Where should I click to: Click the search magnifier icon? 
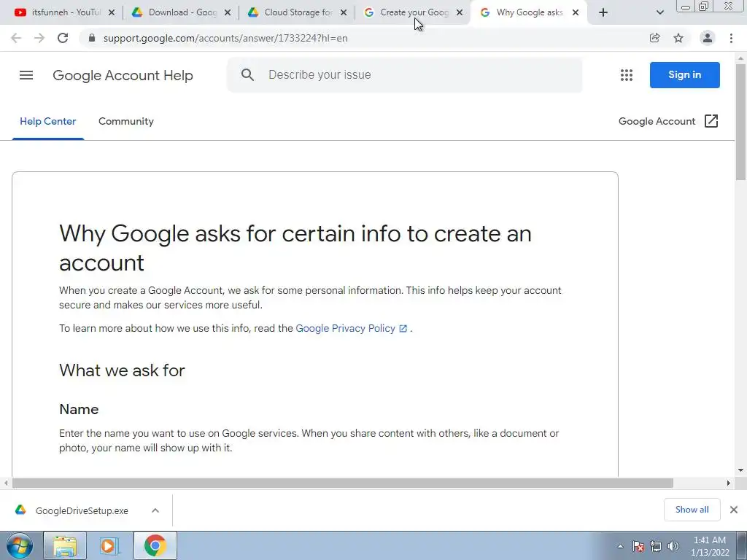click(x=247, y=75)
